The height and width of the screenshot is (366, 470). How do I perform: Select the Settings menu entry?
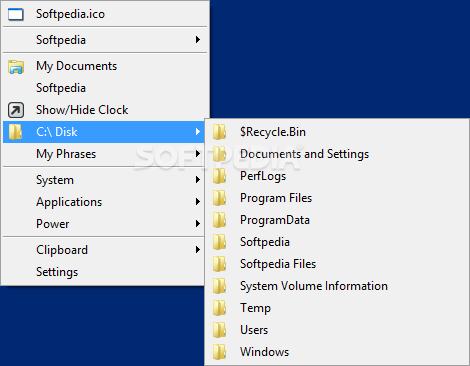pos(104,272)
